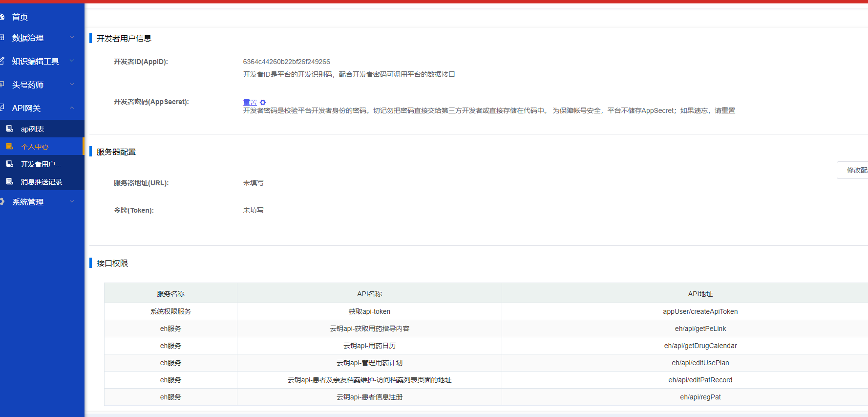Click the 开发者用户 item icon
868x417 pixels.
tap(9, 164)
